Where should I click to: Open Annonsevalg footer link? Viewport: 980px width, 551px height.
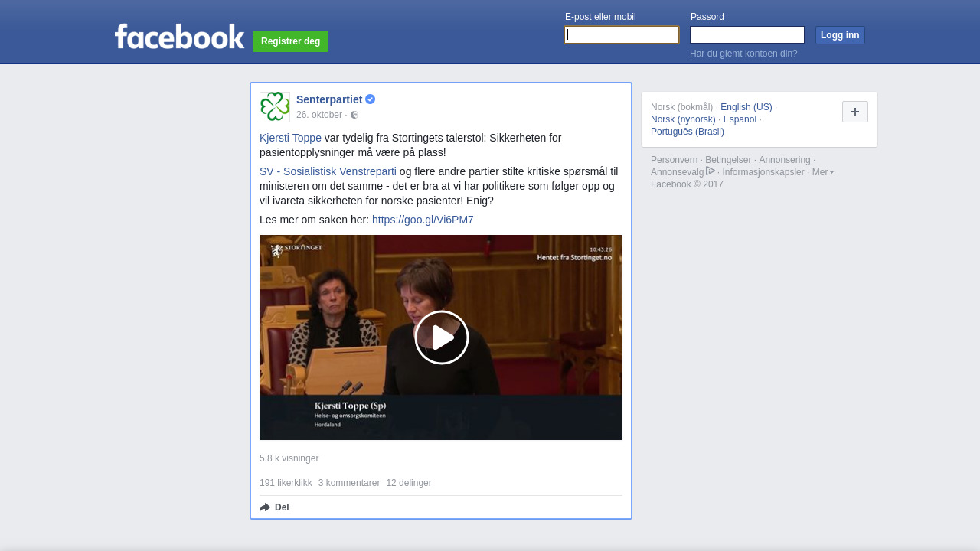point(677,172)
